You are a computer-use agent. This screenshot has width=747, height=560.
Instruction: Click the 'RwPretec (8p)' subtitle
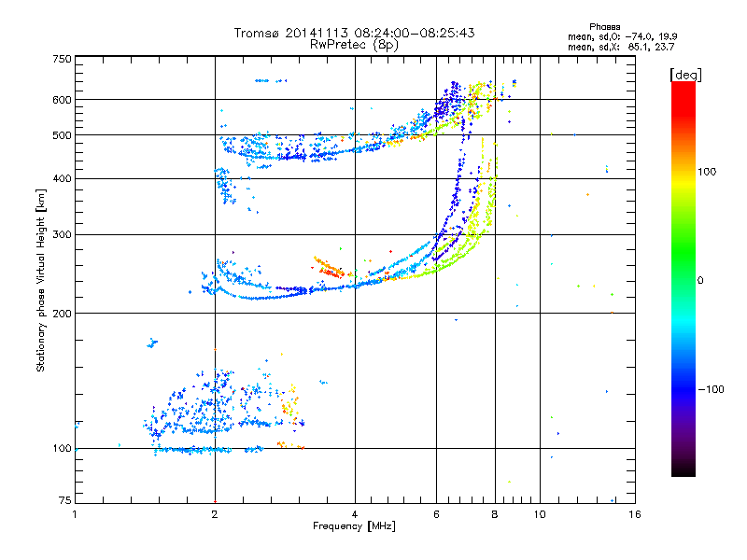tap(354, 45)
